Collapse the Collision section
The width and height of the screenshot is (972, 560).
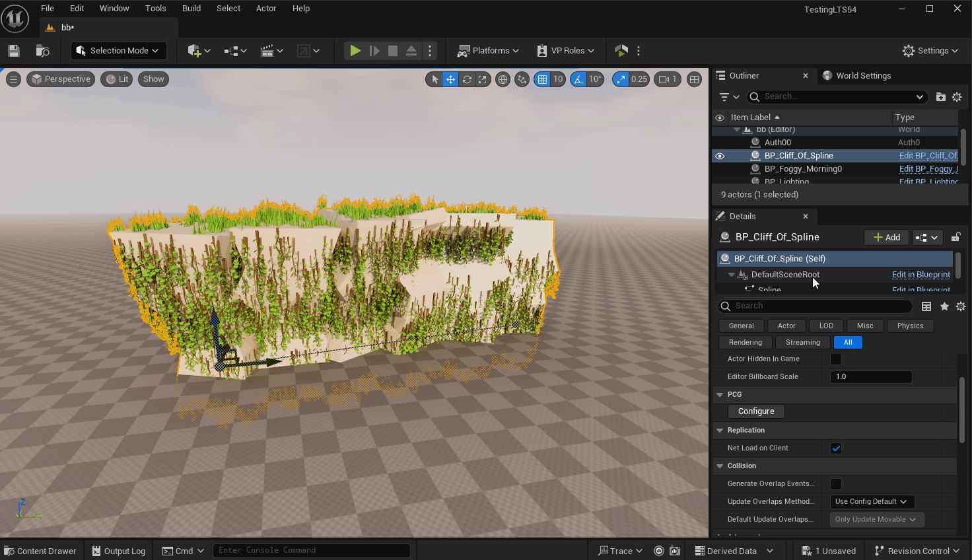point(720,466)
